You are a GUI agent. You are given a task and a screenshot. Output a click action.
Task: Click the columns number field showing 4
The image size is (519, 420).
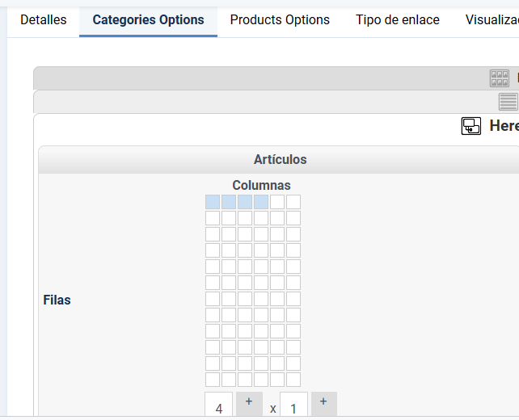[x=219, y=404]
